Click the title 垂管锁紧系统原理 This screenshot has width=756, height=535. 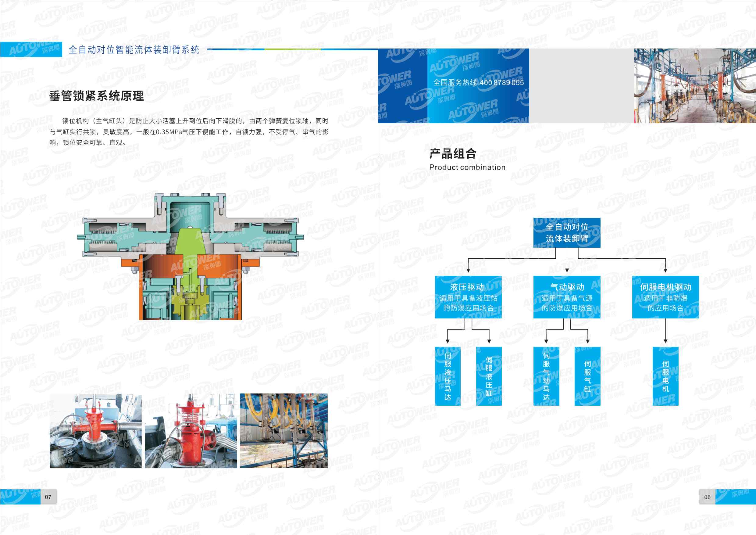(96, 96)
